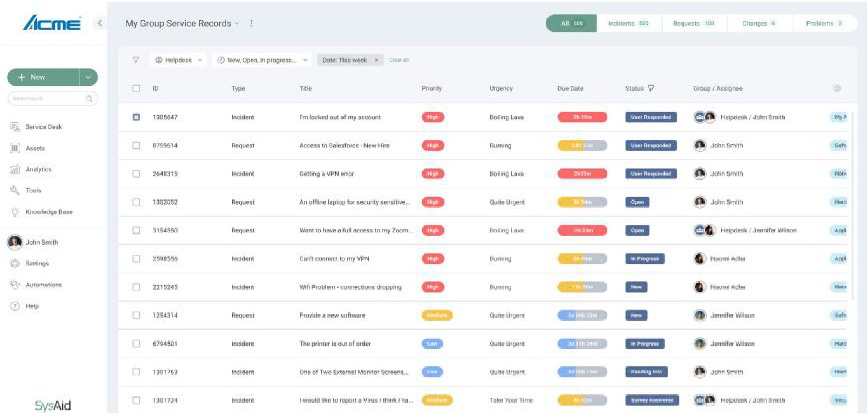Click the SysAid logo at sidebar bottom

click(x=53, y=405)
